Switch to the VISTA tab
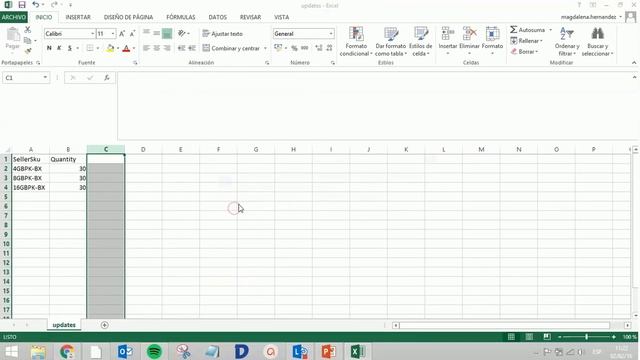Image resolution: width=640 pixels, height=360 pixels. click(282, 17)
